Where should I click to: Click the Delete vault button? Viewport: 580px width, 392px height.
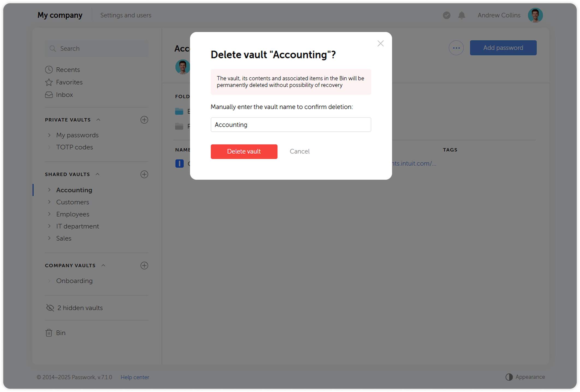point(244,151)
